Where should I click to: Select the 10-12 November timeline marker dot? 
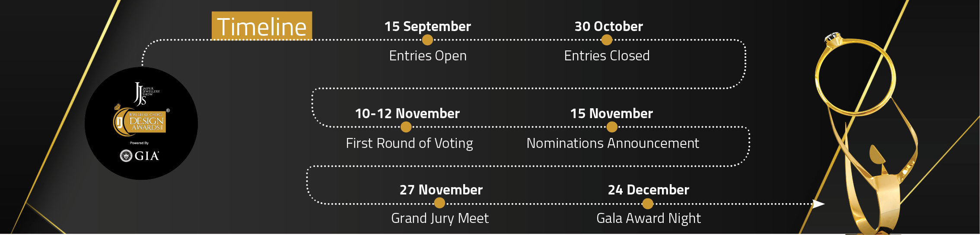(x=406, y=127)
